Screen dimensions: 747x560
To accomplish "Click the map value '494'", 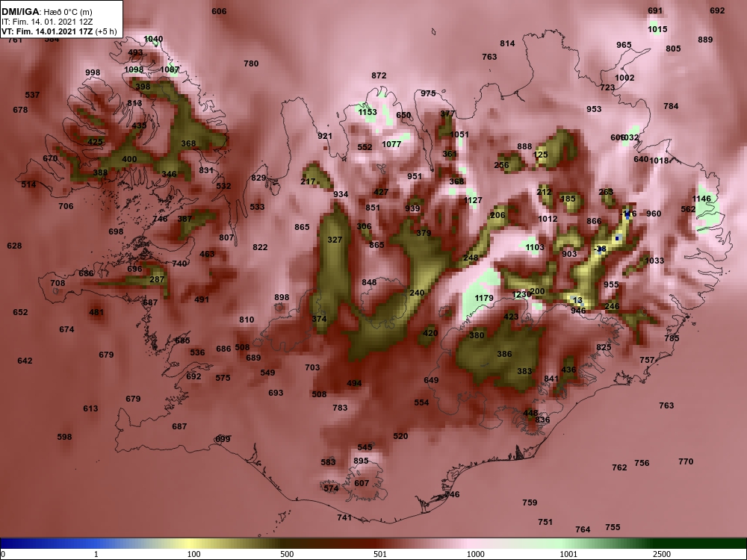I will [x=354, y=383].
